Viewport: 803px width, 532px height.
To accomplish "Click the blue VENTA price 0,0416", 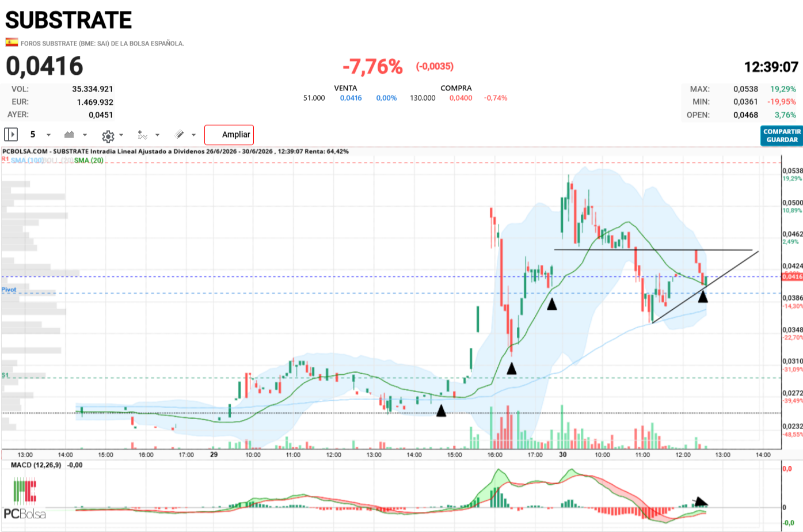I will pyautogui.click(x=351, y=98).
